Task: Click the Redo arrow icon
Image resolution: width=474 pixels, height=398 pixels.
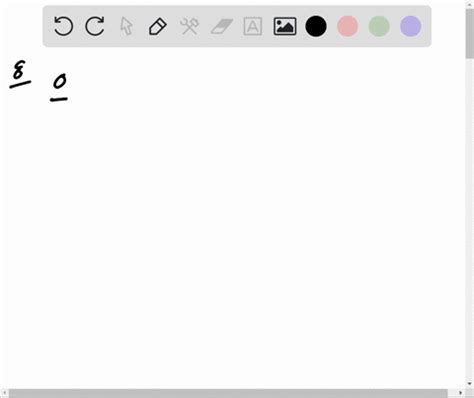Action: [x=95, y=26]
